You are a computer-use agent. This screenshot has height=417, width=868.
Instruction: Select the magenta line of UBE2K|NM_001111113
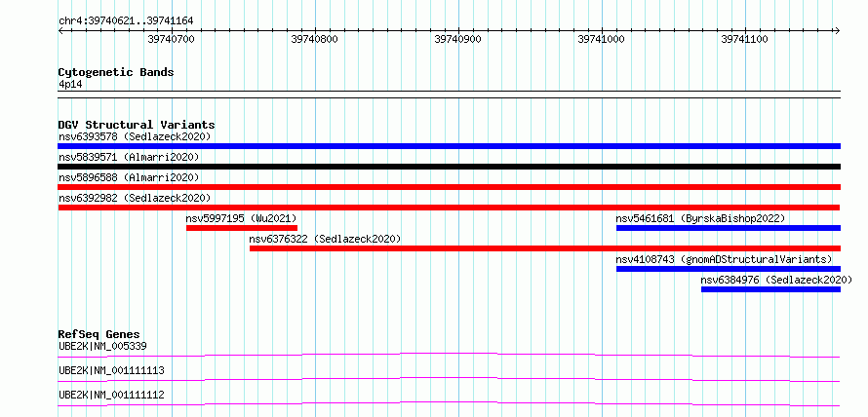(449, 379)
